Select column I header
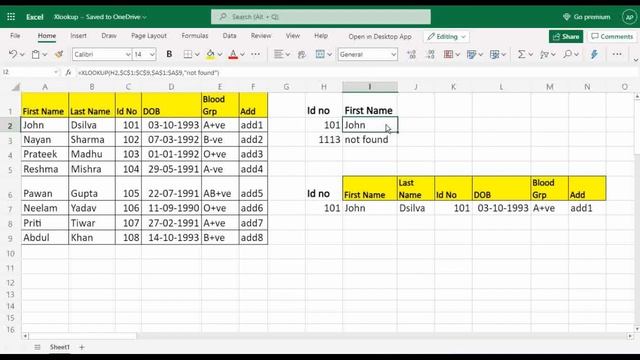The height and width of the screenshot is (360, 640). 370,87
